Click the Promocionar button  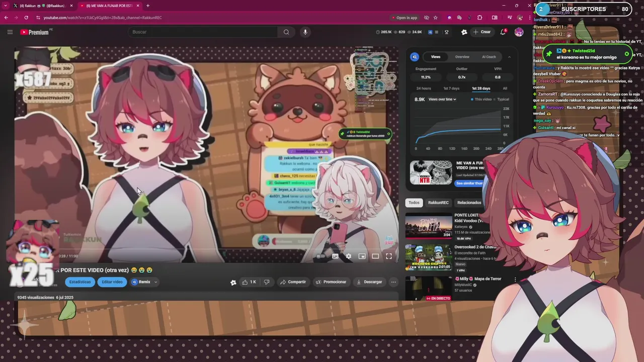tap(331, 282)
